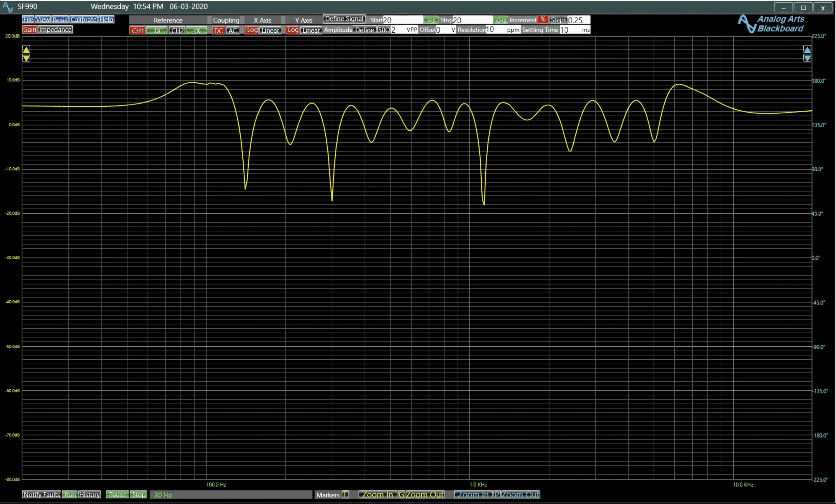Click the yellow G gain button

(401, 495)
